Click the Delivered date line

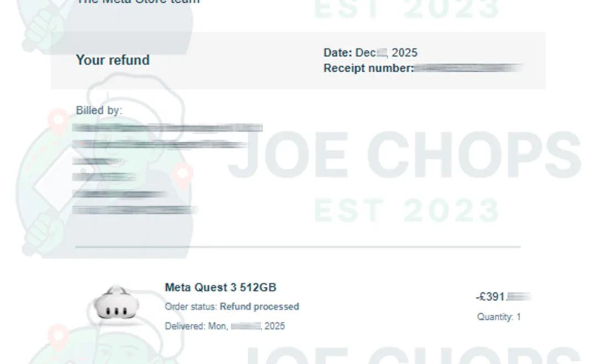click(225, 326)
